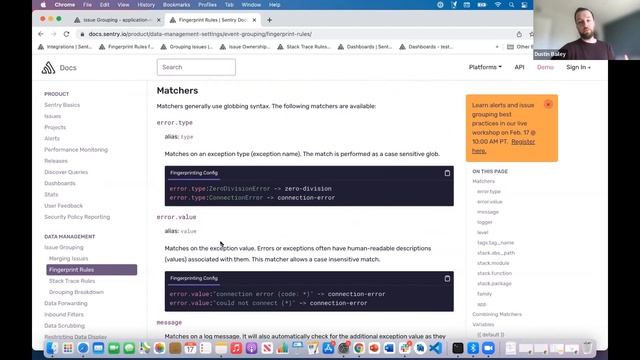Show more bookmarks with the overflow chevron

tap(497, 47)
